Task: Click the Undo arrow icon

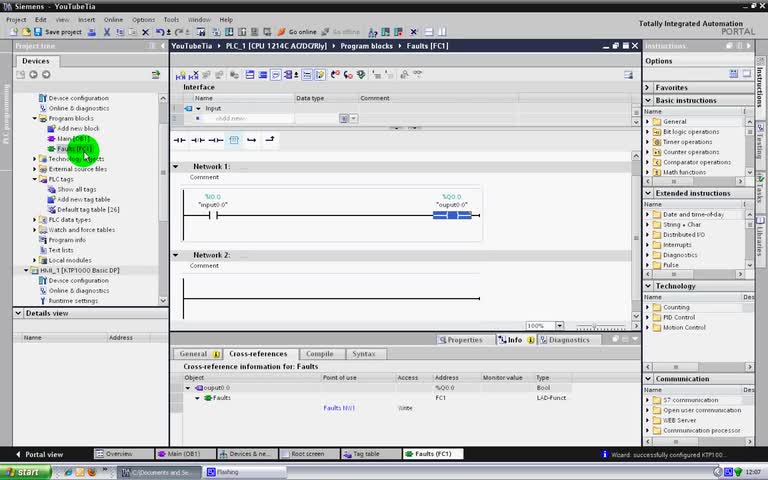Action: click(x=160, y=32)
